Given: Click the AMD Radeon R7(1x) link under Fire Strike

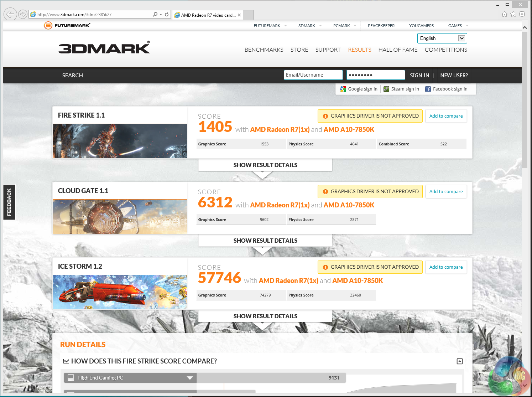Looking at the screenshot, I should (280, 130).
